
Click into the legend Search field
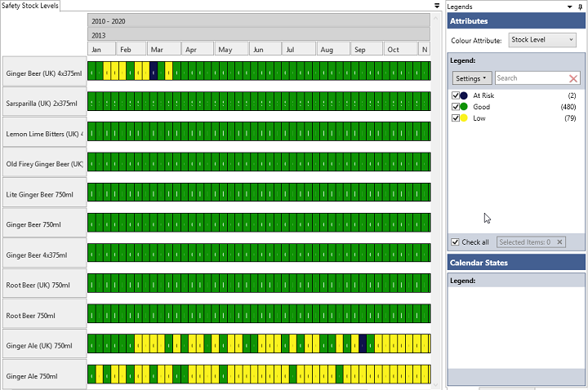529,78
